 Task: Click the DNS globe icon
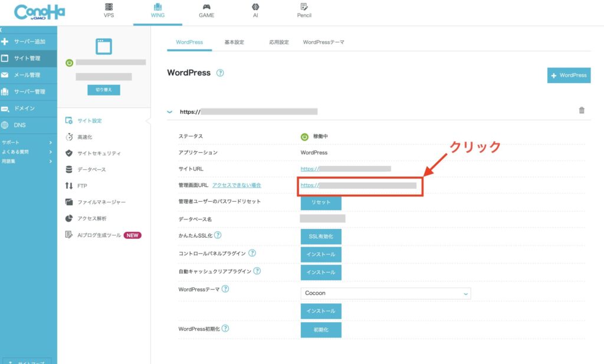[5, 125]
